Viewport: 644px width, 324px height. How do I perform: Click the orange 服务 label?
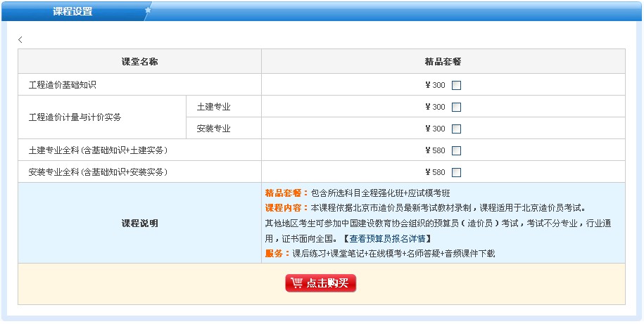click(x=277, y=253)
